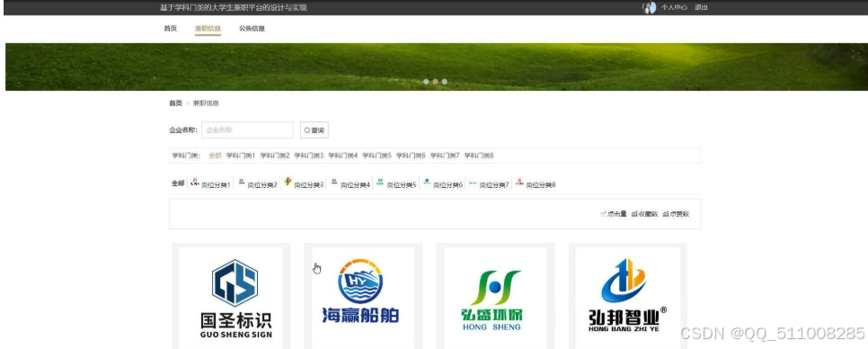868x349 pixels.
Task: Sort listings by 收藏数
Action: pyautogui.click(x=644, y=214)
